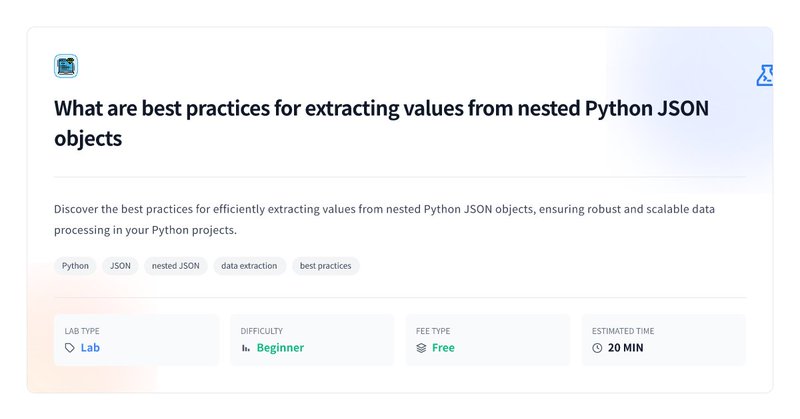Click the lab description paragraph
This screenshot has width=800, height=419.
coord(384,219)
